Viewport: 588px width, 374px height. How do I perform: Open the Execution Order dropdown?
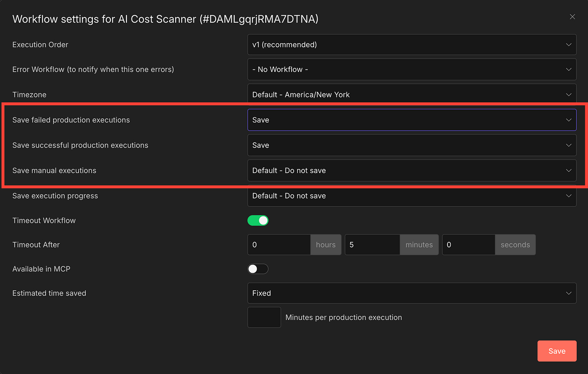point(412,44)
